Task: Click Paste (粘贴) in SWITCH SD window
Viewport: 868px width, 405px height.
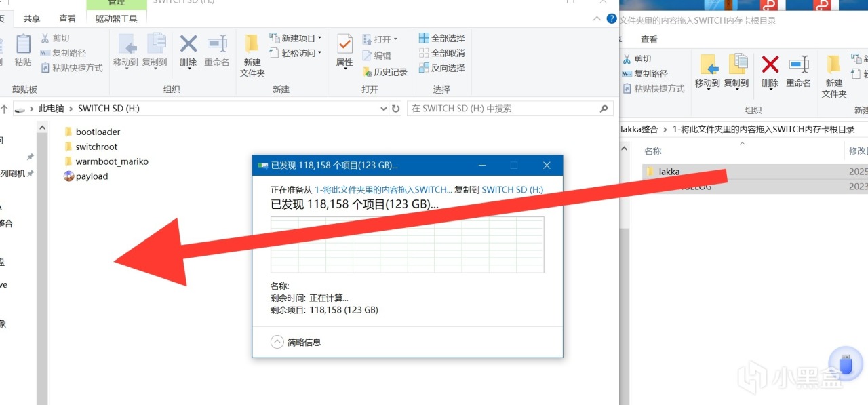Action: coord(23,50)
